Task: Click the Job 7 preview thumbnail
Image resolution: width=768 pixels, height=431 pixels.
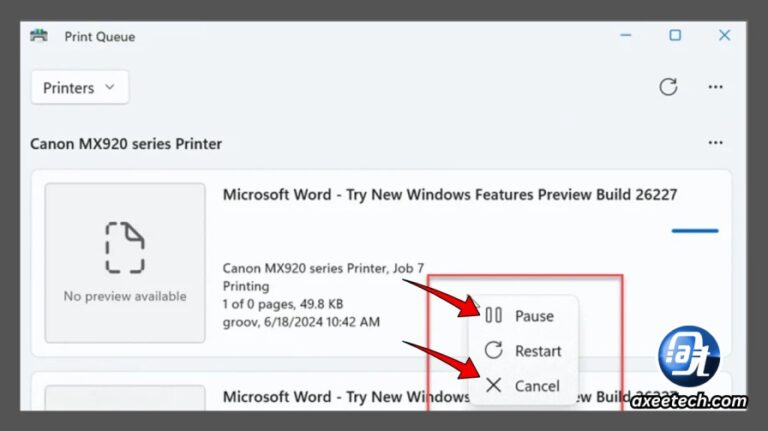Action: click(x=125, y=263)
